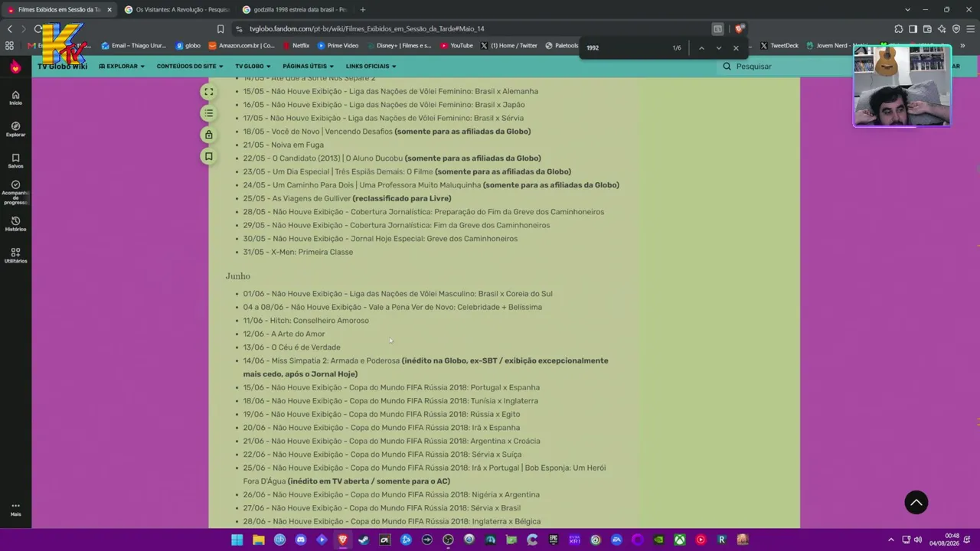Viewport: 980px width, 551px height.
Task: Open the TweetDeck bookmark
Action: [779, 46]
